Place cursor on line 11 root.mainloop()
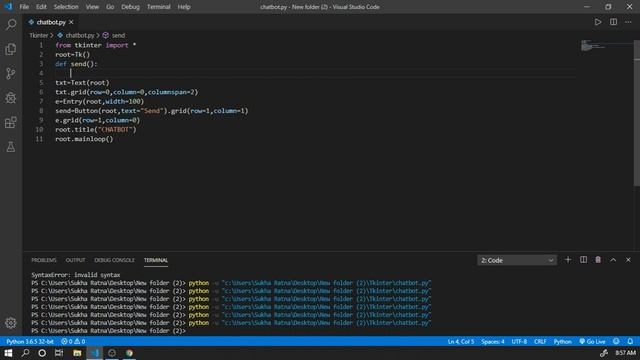 [84, 139]
